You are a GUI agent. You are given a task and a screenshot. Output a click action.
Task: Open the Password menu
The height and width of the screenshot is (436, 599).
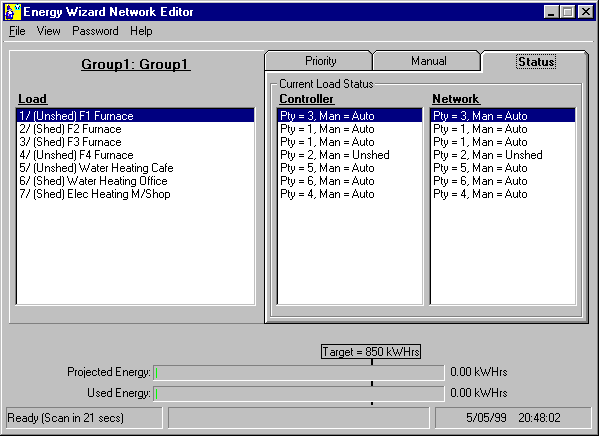[95, 31]
